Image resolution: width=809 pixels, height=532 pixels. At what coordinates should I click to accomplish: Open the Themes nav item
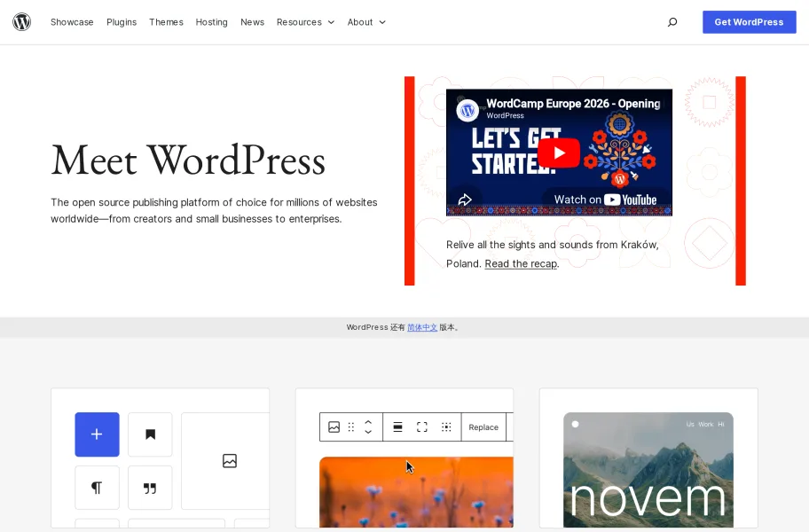tap(166, 22)
